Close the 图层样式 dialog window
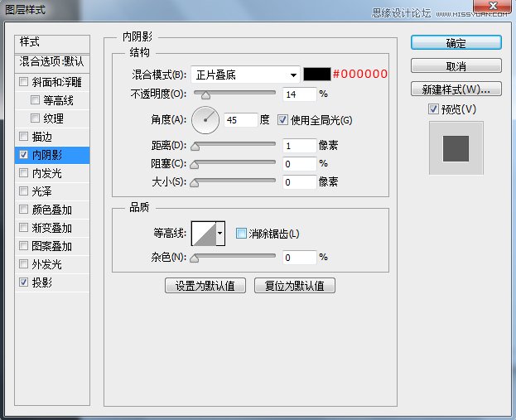The height and width of the screenshot is (420, 516). coord(493,7)
